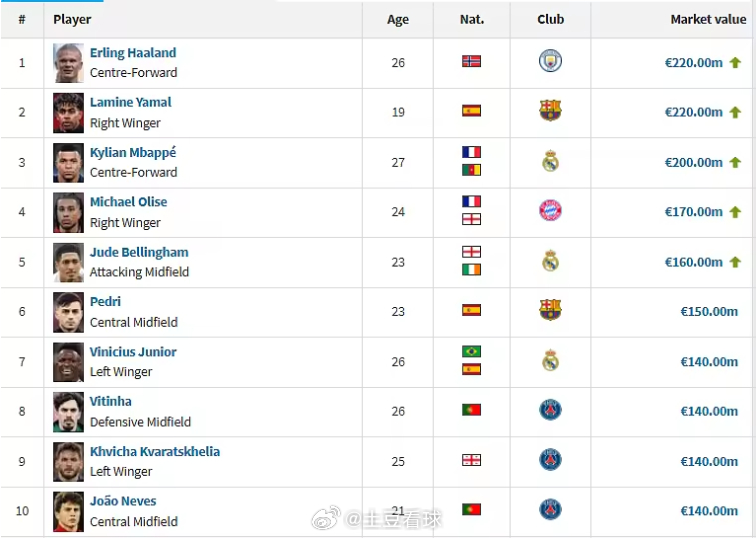This screenshot has height=538, width=756.
Task: Click Barcelona crest in Pedri's row
Action: coord(550,310)
